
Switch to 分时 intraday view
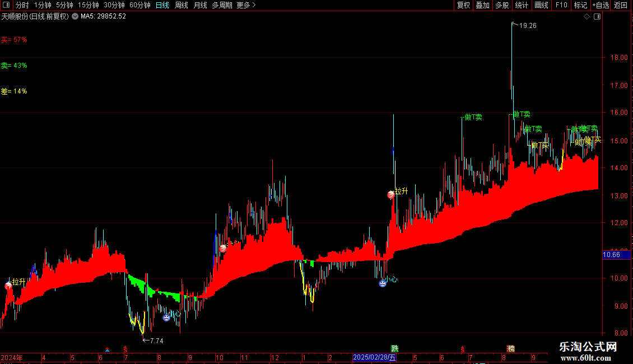coord(22,5)
